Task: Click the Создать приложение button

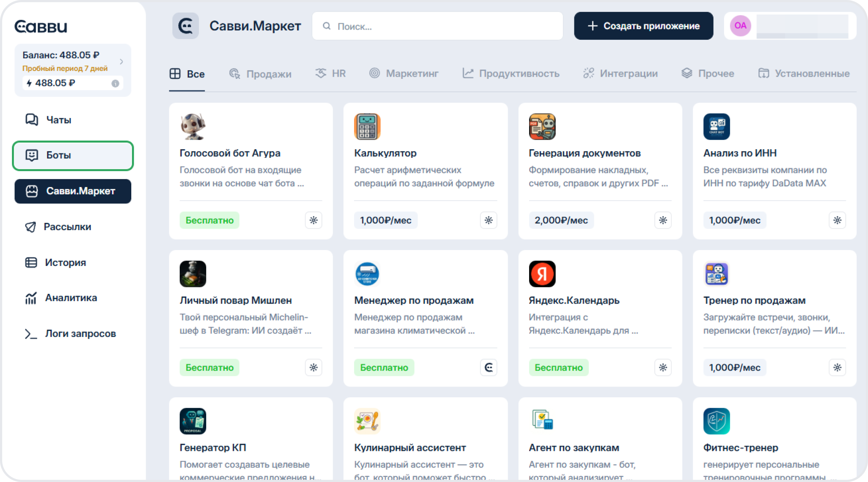Action: [x=643, y=26]
